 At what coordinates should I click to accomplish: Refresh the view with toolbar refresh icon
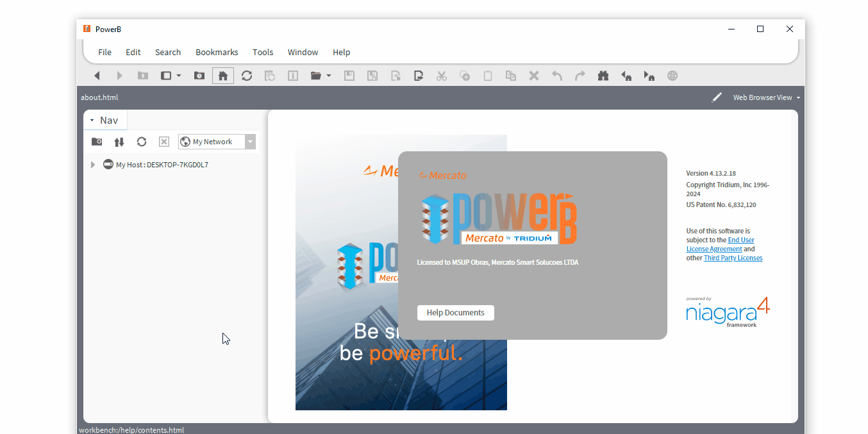[247, 76]
